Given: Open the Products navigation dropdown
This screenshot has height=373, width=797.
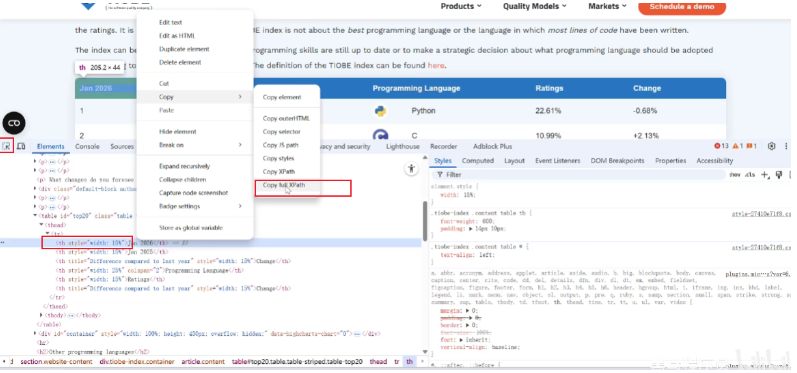Looking at the screenshot, I should click(461, 6).
